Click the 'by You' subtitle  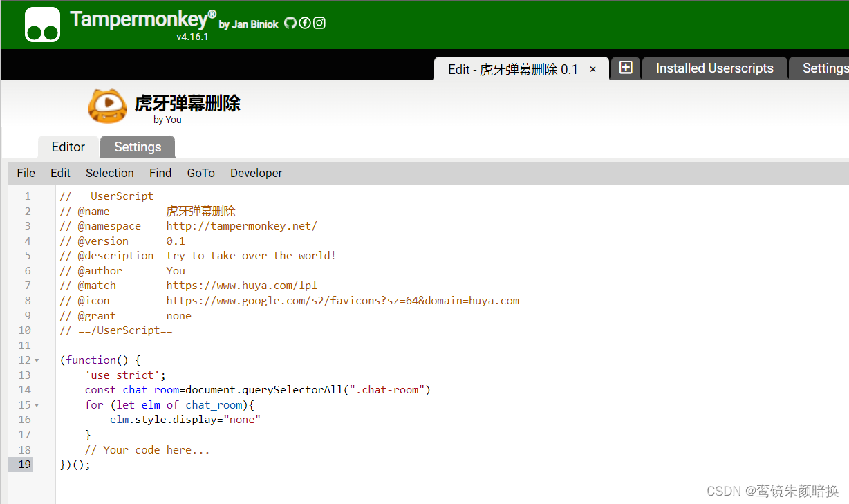click(x=167, y=120)
